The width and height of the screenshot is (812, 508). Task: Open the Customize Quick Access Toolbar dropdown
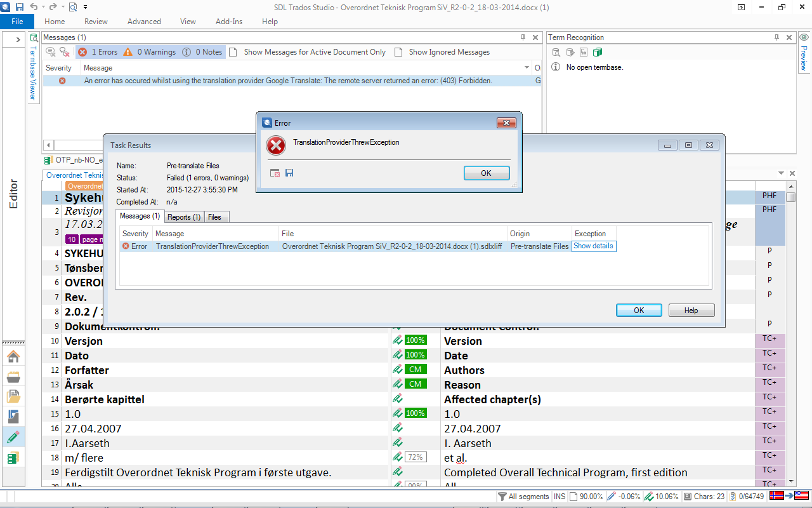coord(84,7)
